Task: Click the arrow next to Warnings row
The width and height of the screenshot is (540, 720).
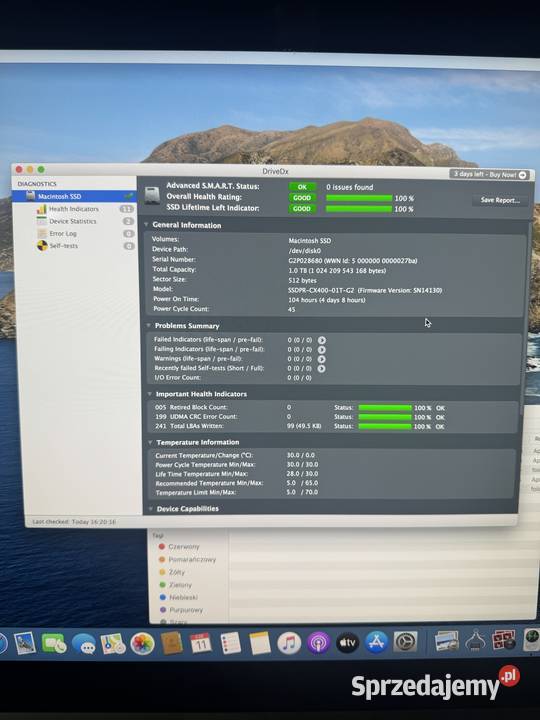Action: point(321,359)
